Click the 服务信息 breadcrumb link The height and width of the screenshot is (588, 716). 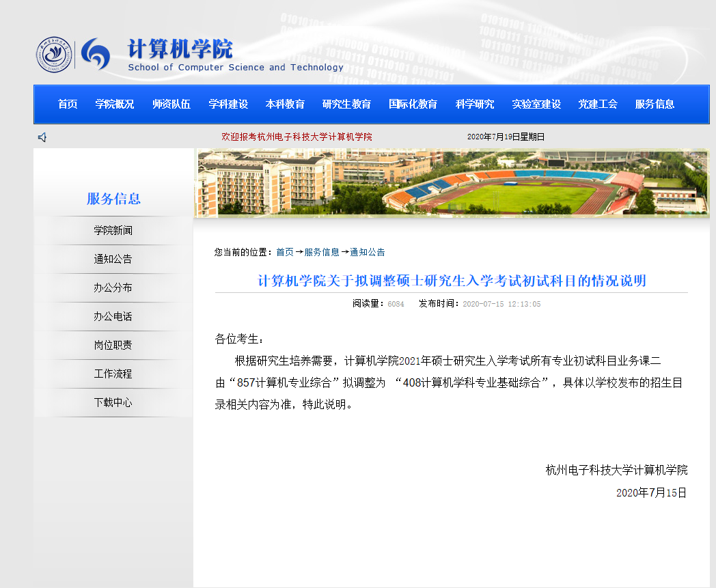(322, 252)
